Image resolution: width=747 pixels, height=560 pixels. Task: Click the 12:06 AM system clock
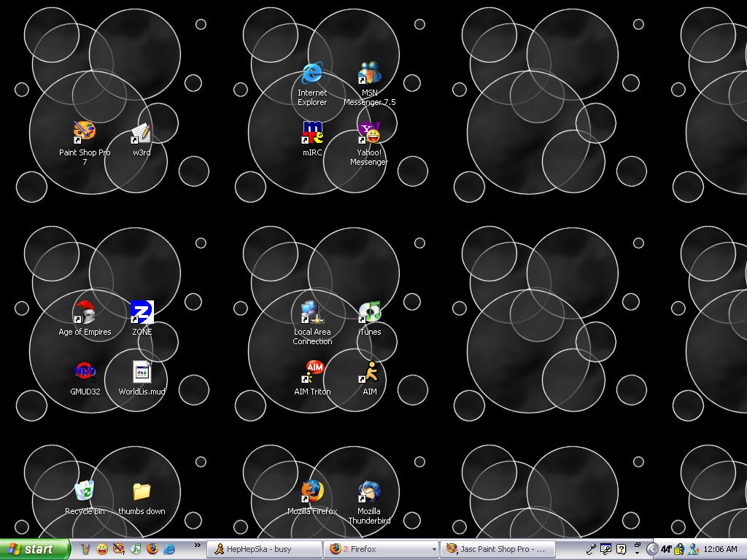[720, 549]
